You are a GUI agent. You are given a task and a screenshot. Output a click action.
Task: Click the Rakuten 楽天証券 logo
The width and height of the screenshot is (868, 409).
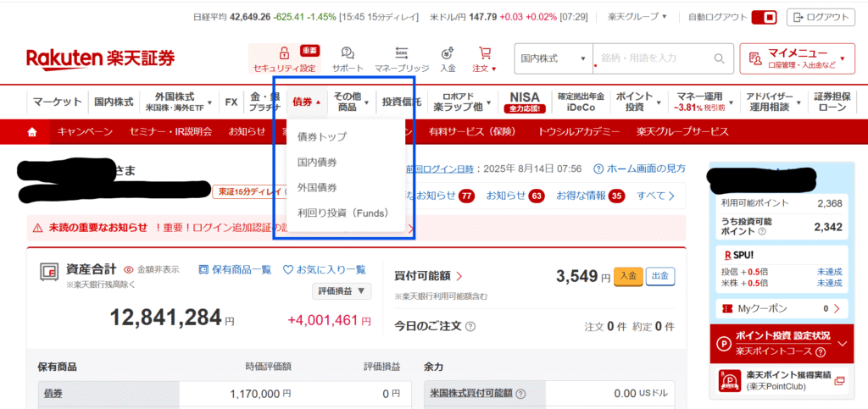100,58
